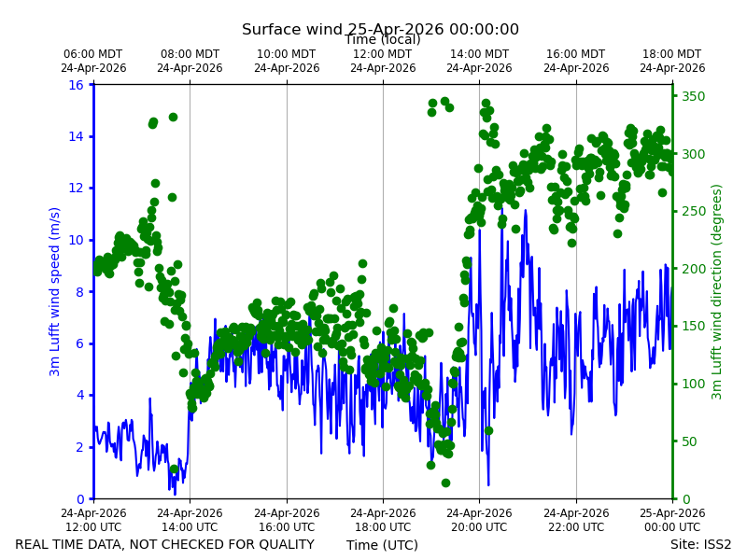Click the 3m Lufft wind speed axis label
747x560 pixels.
54,291
